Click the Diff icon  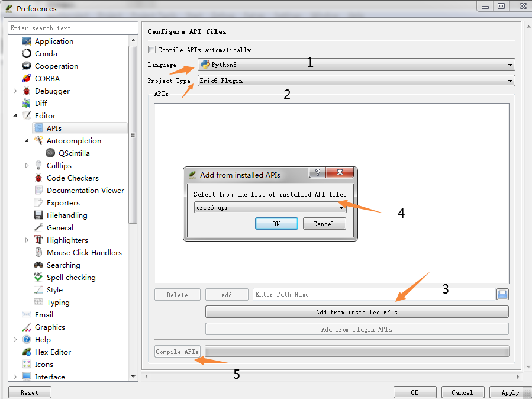27,103
